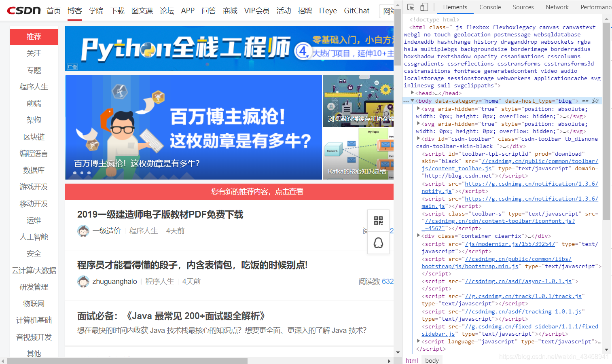Screen dimensions: 612x364
Task: Open the Network tab
Action: coord(557,7)
